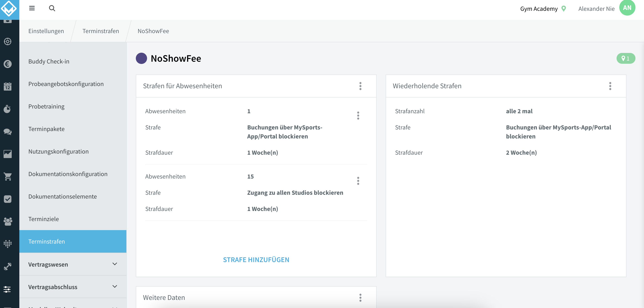Select Dokumentationskonfiguration menu item
The height and width of the screenshot is (308, 644).
[x=73, y=174]
